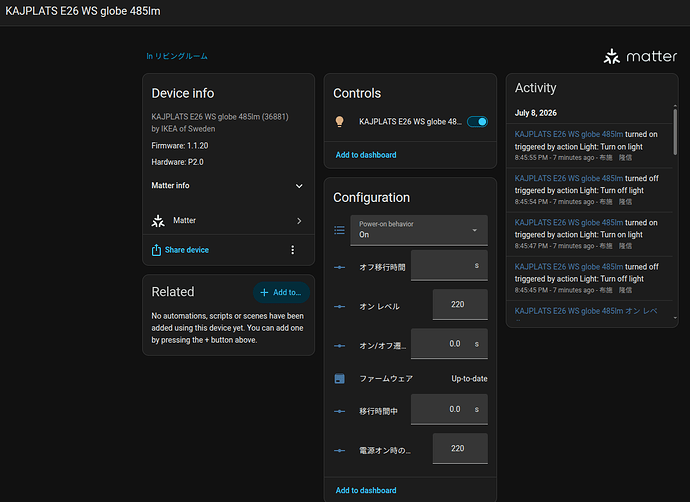Image resolution: width=690 pixels, height=502 pixels.
Task: Click the オン レベル value field 220
Action: tap(460, 304)
